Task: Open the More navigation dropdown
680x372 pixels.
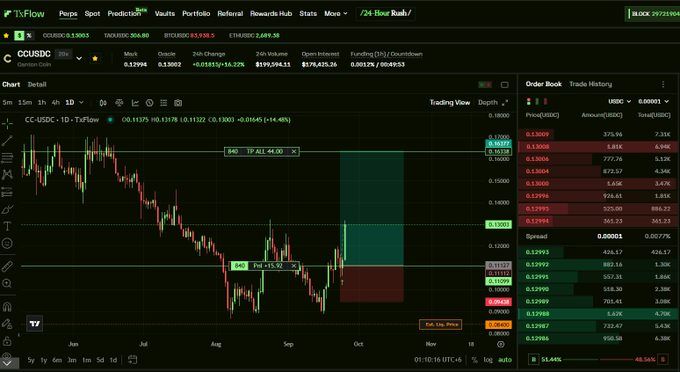Action: point(336,13)
